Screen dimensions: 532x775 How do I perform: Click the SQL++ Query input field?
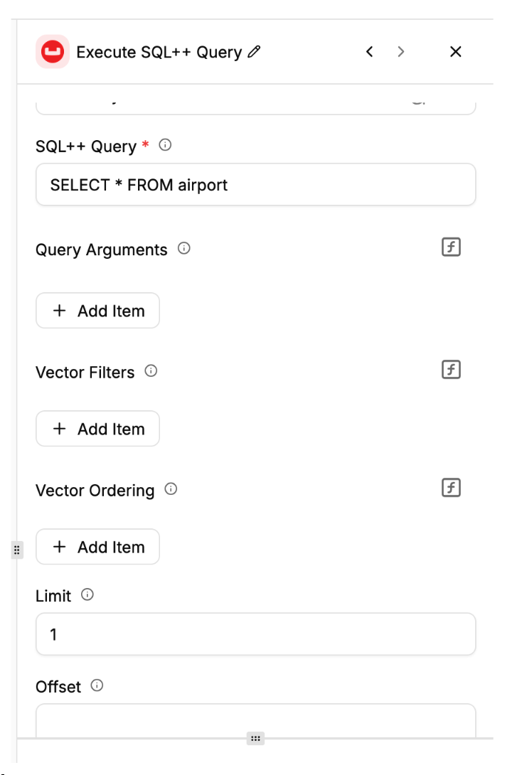(255, 185)
